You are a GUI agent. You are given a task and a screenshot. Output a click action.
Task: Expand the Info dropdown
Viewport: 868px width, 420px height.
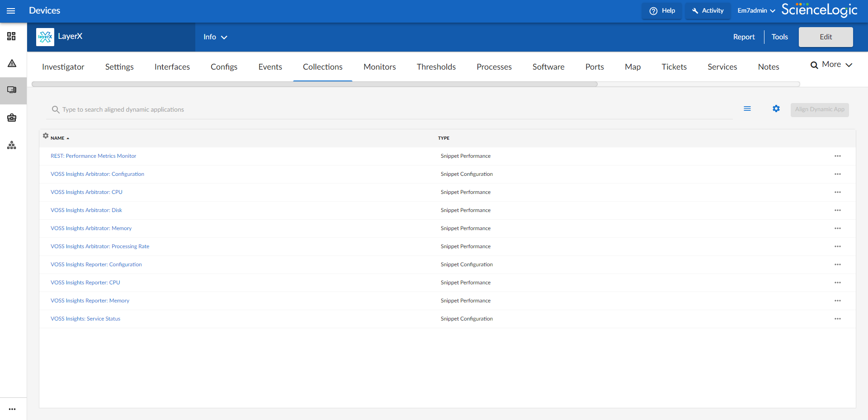(x=215, y=37)
